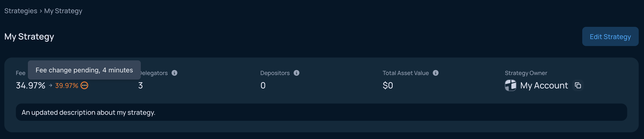Show info for Depositors
644x139 pixels.
point(297,73)
